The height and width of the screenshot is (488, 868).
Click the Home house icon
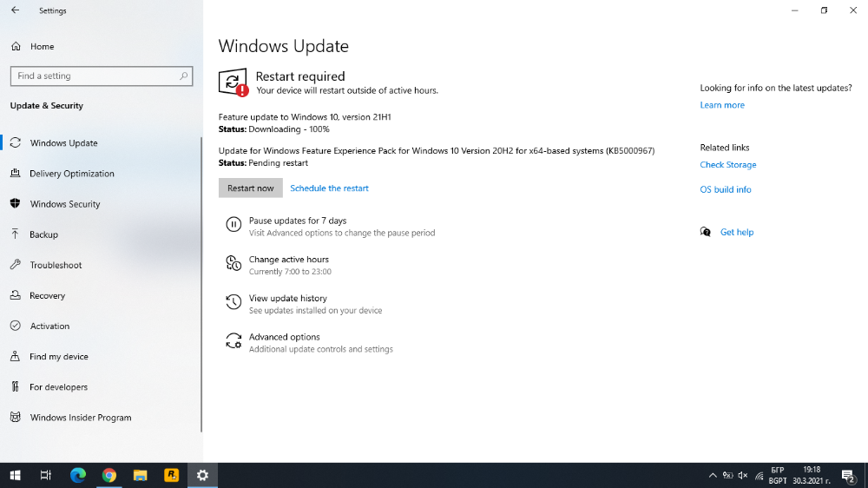16,47
